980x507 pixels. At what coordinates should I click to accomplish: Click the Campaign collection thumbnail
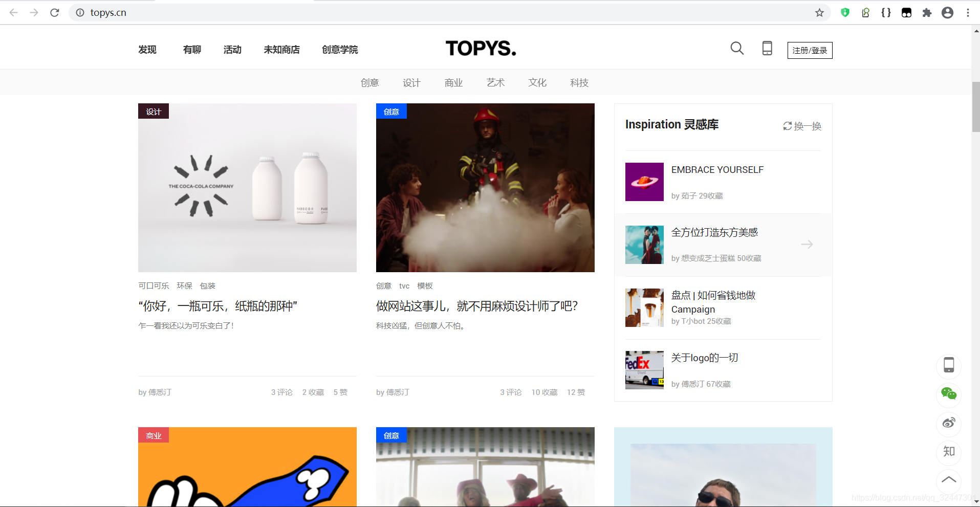point(644,307)
